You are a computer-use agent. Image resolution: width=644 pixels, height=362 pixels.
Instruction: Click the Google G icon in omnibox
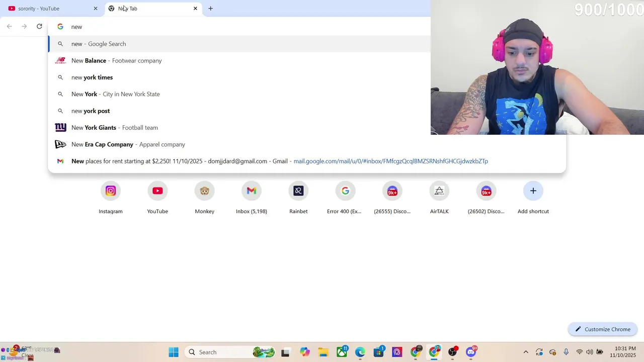pyautogui.click(x=60, y=27)
